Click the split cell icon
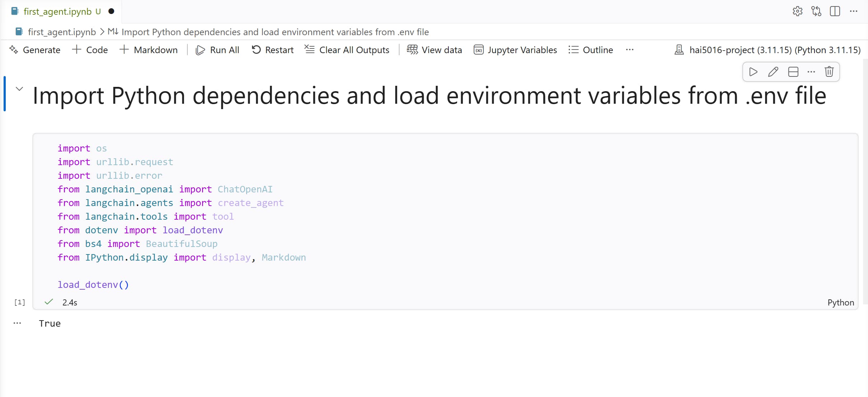868x397 pixels. pyautogui.click(x=793, y=72)
